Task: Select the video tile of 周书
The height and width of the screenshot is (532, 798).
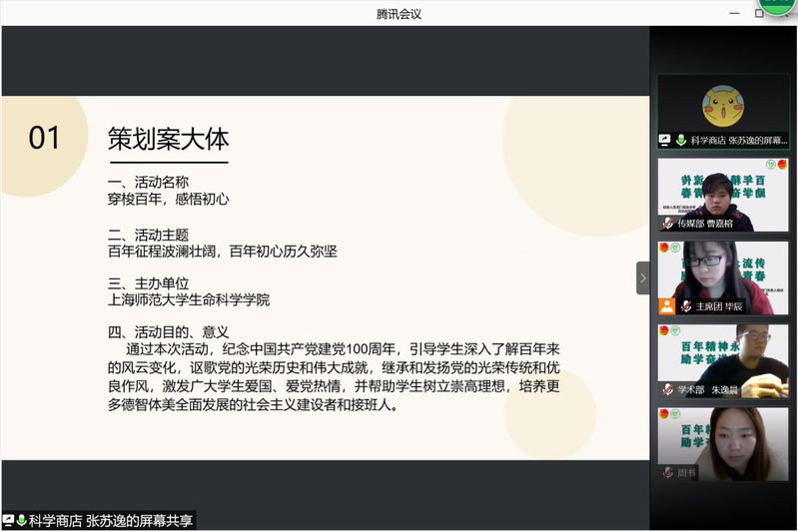Action: [723, 444]
